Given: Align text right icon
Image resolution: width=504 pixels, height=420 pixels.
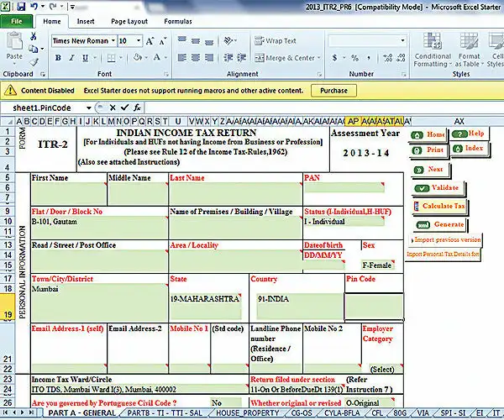Looking at the screenshot, I should [209, 57].
